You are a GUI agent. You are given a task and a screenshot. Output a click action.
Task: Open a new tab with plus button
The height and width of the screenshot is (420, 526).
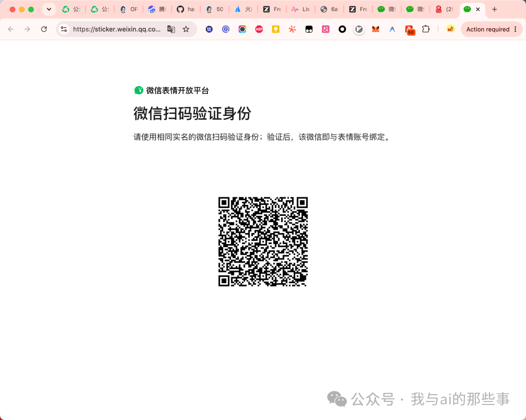coord(494,9)
